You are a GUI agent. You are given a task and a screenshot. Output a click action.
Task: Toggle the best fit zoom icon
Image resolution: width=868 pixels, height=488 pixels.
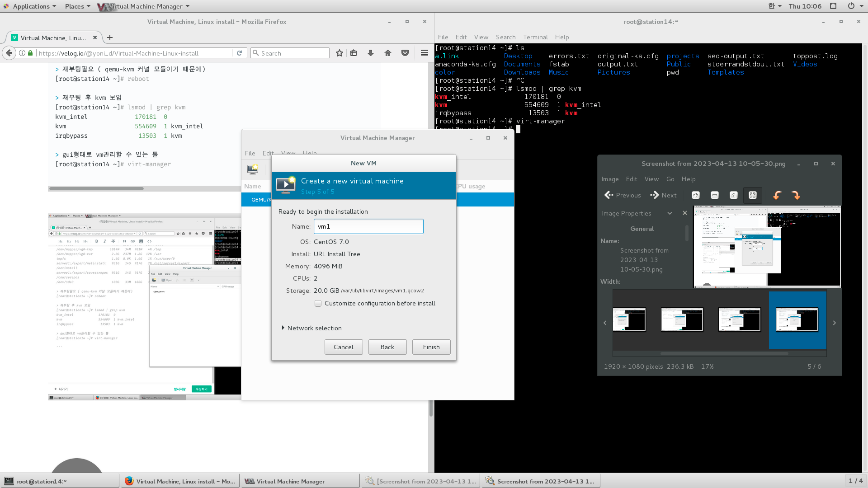(753, 195)
